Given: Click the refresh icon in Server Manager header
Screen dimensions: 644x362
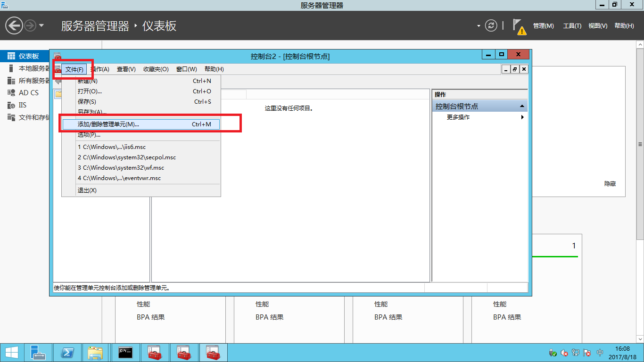Looking at the screenshot, I should (x=491, y=25).
